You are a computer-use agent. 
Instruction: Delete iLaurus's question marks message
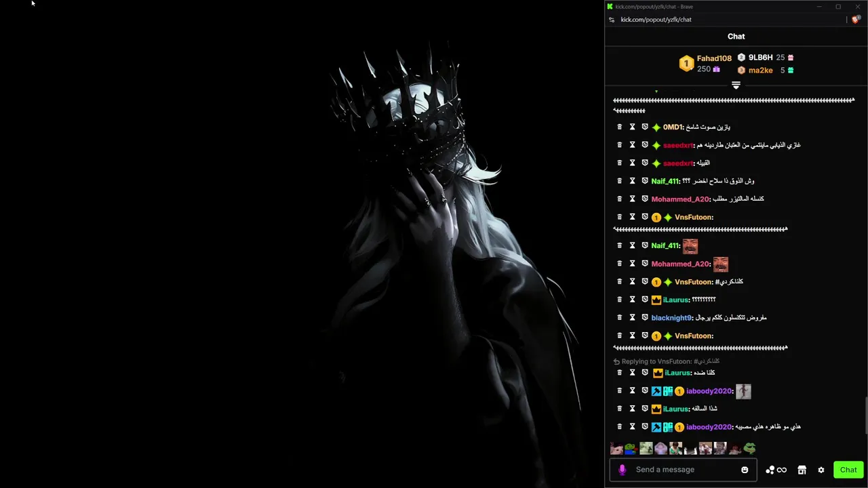coord(619,300)
